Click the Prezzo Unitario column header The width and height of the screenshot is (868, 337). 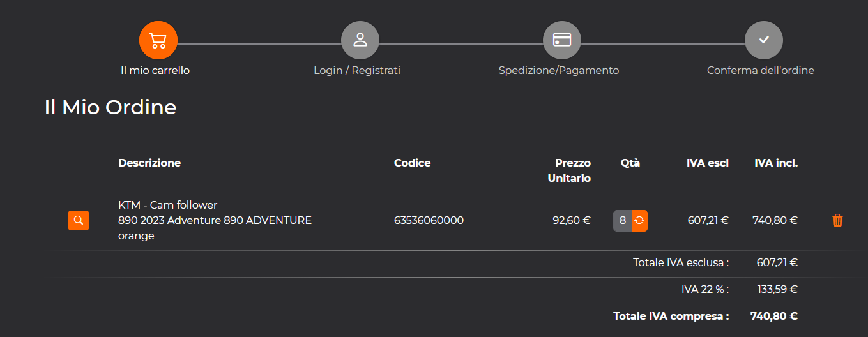click(x=569, y=170)
